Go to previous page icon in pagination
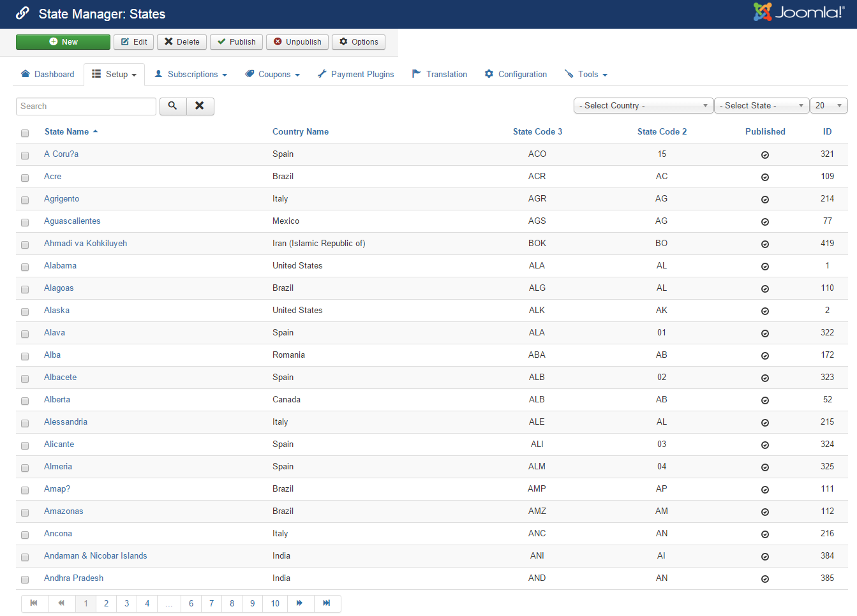This screenshot has width=857, height=616. tap(61, 603)
